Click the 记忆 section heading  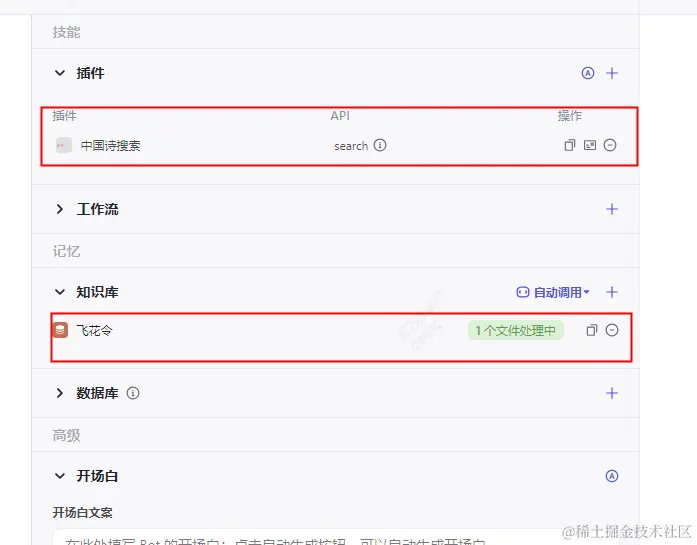point(66,251)
